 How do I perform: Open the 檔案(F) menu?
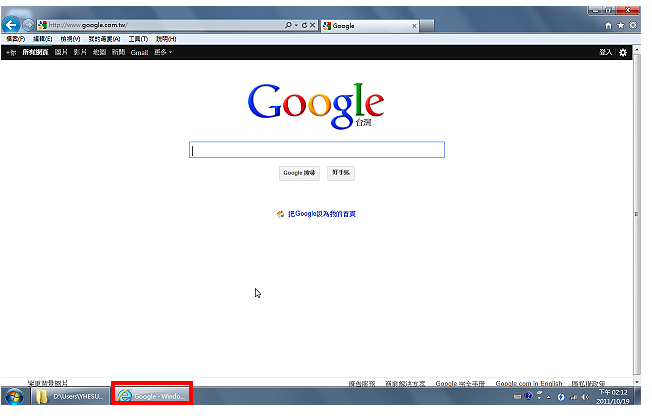pos(15,39)
